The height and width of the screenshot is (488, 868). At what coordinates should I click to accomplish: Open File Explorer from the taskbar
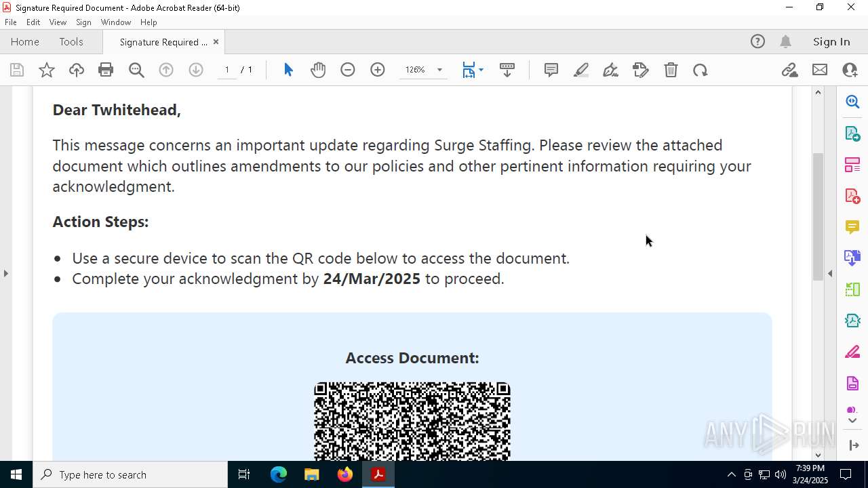(x=312, y=474)
